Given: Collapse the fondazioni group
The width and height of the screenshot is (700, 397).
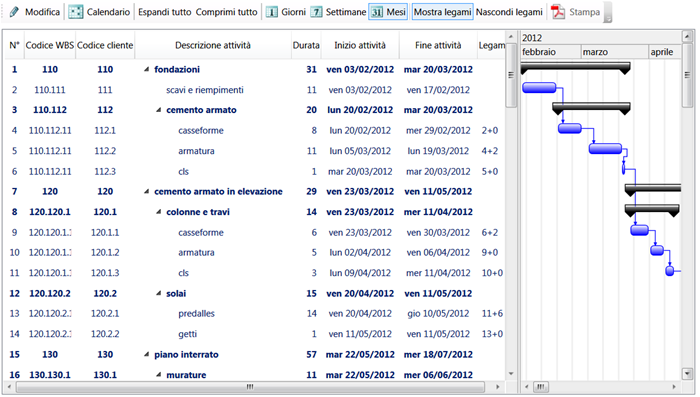Looking at the screenshot, I should point(146,70).
